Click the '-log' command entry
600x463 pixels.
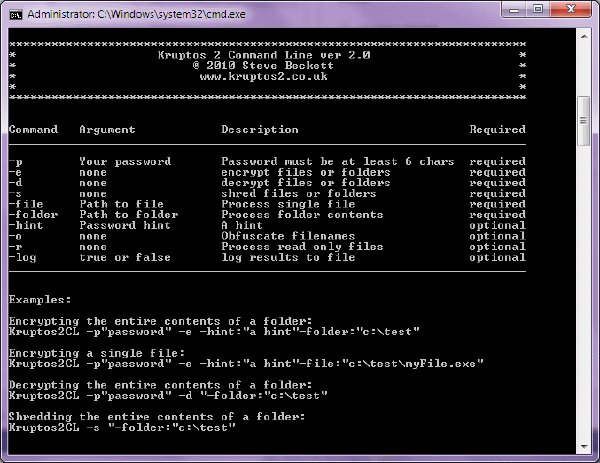pyautogui.click(x=23, y=258)
